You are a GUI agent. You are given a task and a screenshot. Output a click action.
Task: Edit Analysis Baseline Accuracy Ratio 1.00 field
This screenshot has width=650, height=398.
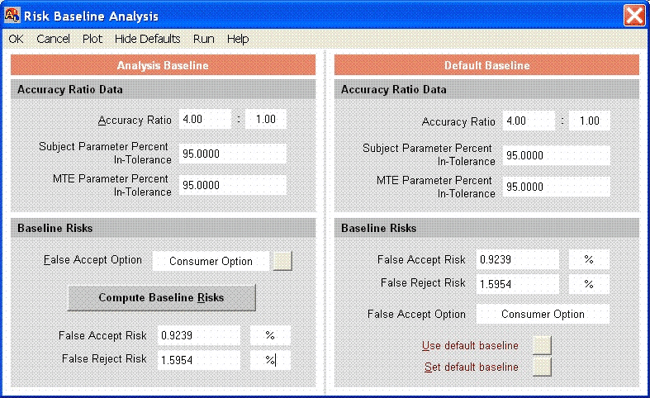coord(266,119)
